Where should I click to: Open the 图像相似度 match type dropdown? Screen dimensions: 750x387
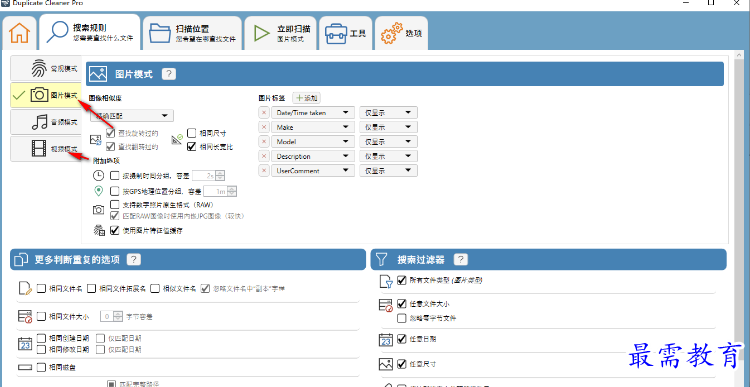pos(132,115)
